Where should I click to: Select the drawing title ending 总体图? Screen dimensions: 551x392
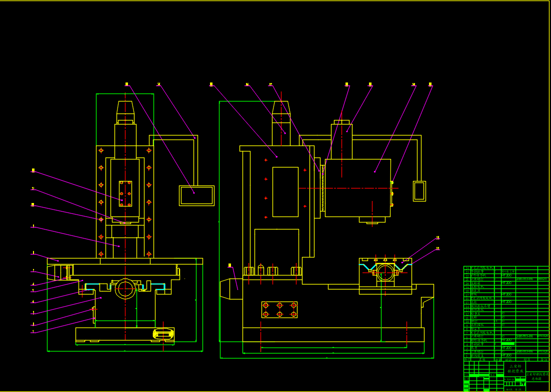[537, 376]
